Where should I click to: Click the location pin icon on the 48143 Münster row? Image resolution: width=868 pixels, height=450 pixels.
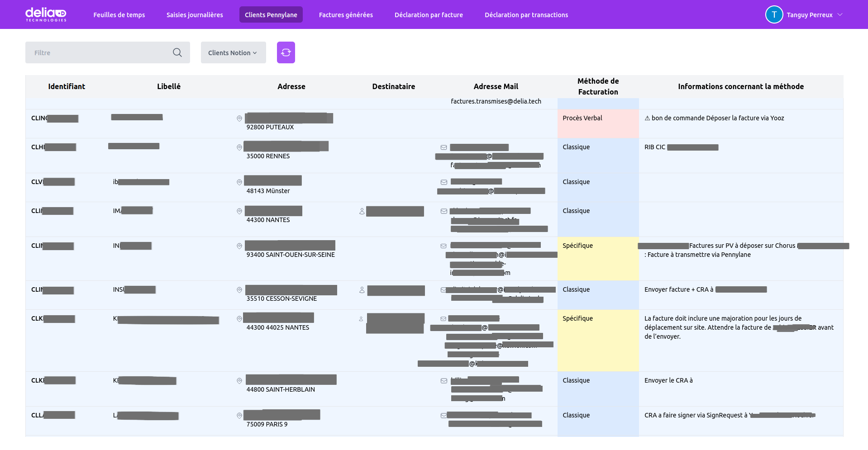pos(239,182)
